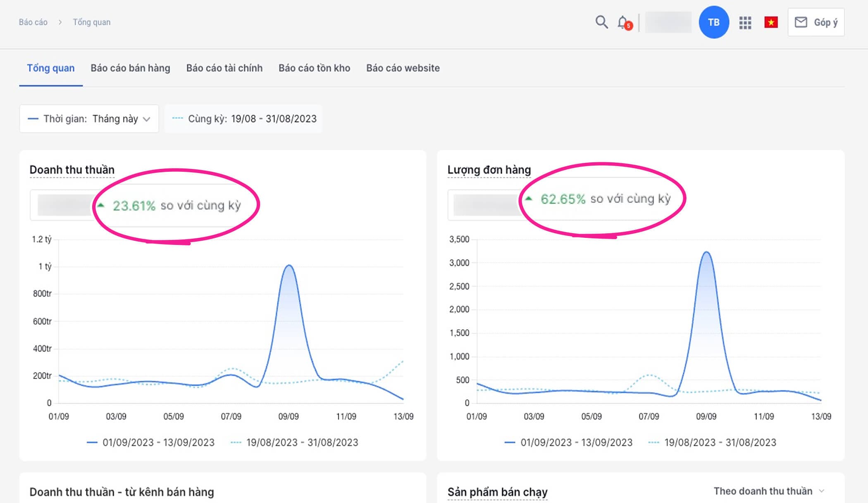The height and width of the screenshot is (503, 868).
Task: Switch to Báo cáo tồn kho tab
Action: coord(314,68)
